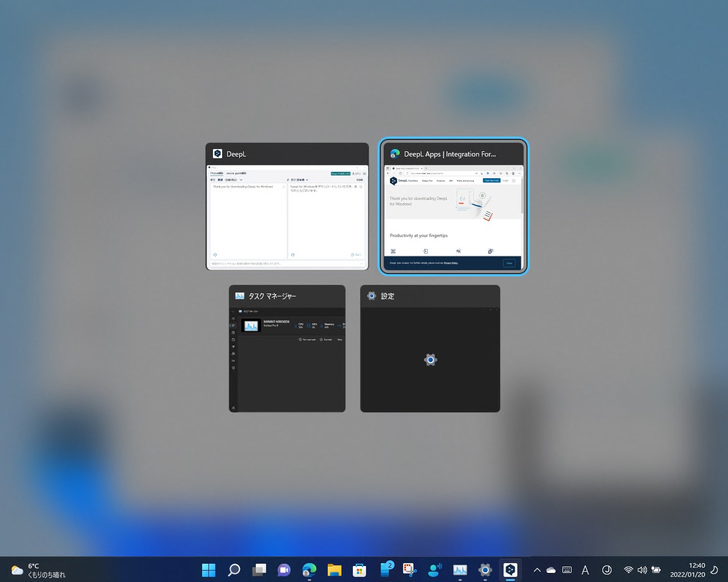Open clock showing 12:40 2022/01/20
Viewport: 728px width, 582px height.
687,570
